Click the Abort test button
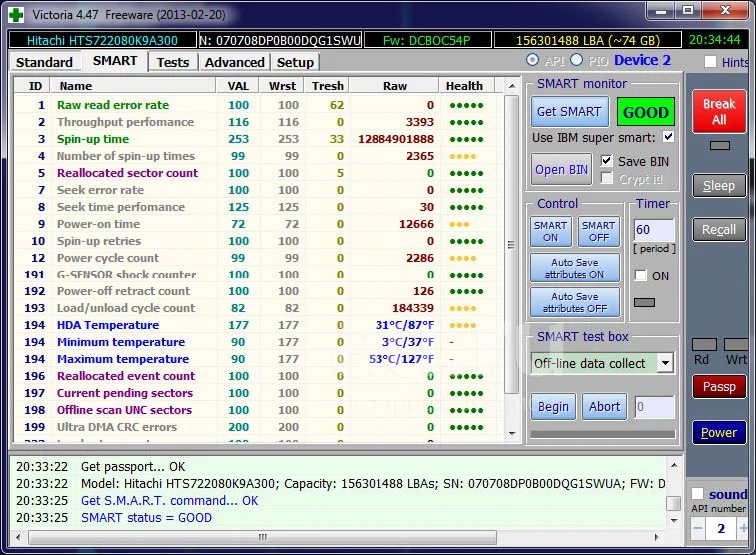Image resolution: width=756 pixels, height=555 pixels. [604, 407]
